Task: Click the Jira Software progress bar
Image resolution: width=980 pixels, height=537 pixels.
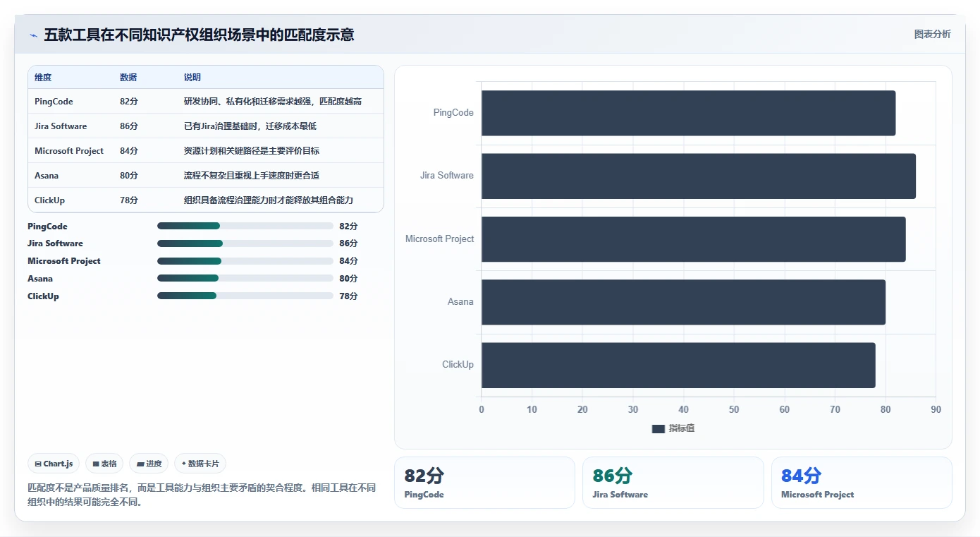Action: point(245,243)
